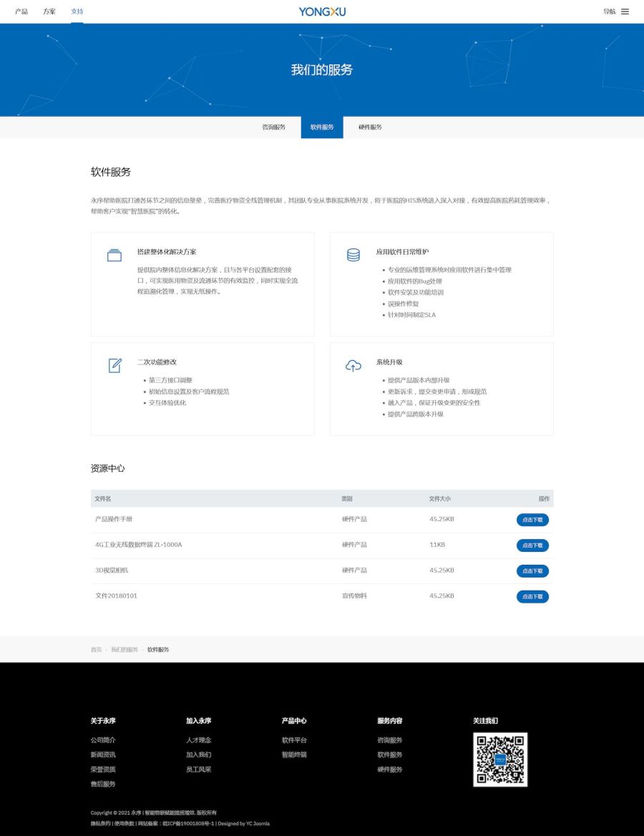Open 人才理念 footer link
Image resolution: width=644 pixels, height=836 pixels.
click(x=199, y=740)
